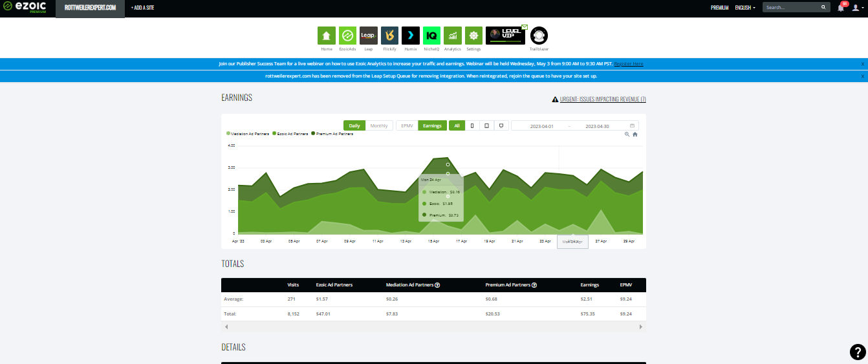
Task: Reset chart zoom with home icon
Action: pos(635,134)
